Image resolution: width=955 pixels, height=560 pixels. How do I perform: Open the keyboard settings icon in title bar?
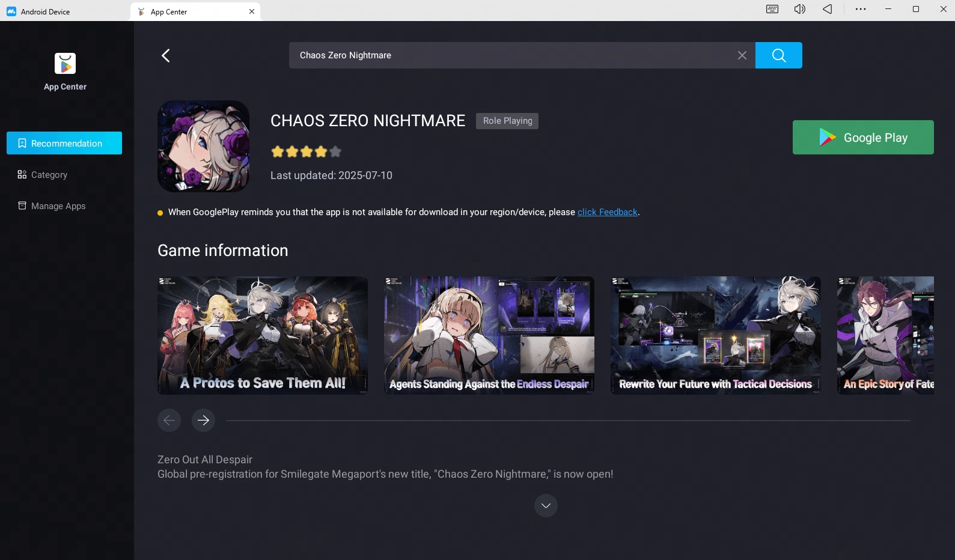pyautogui.click(x=772, y=9)
